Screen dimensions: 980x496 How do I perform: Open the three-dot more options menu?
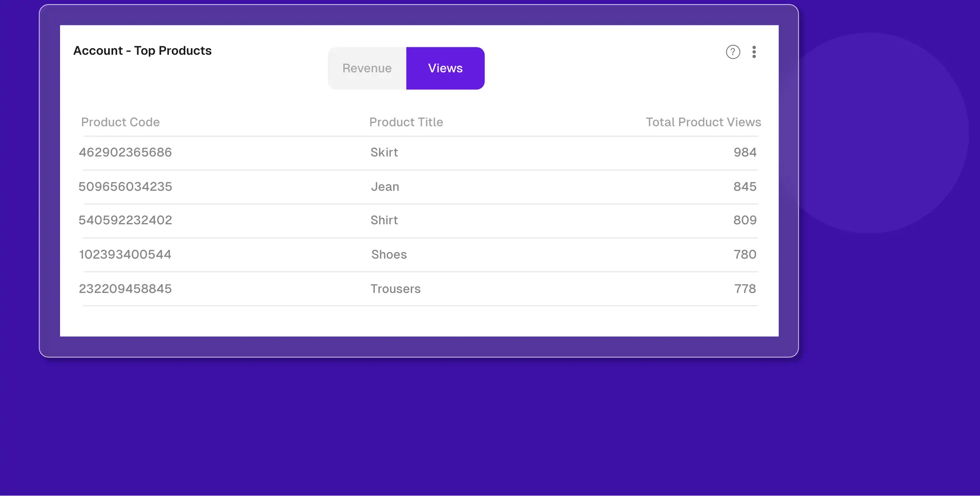click(754, 52)
